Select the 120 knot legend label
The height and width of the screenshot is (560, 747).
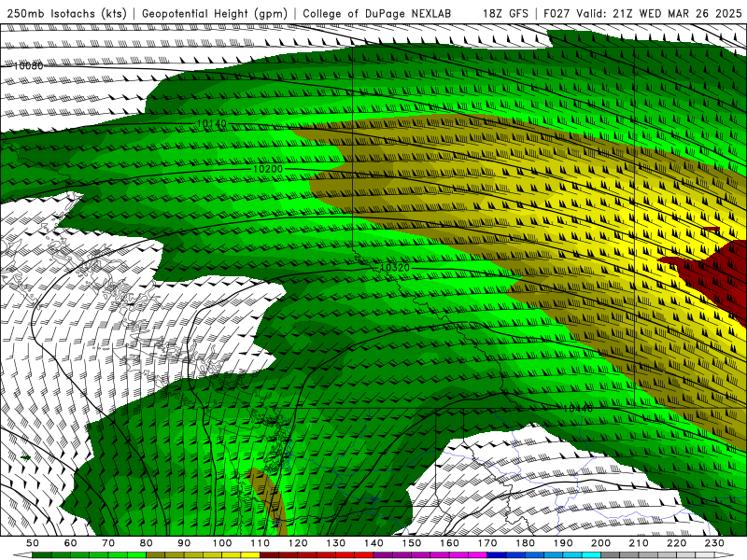pyautogui.click(x=298, y=543)
